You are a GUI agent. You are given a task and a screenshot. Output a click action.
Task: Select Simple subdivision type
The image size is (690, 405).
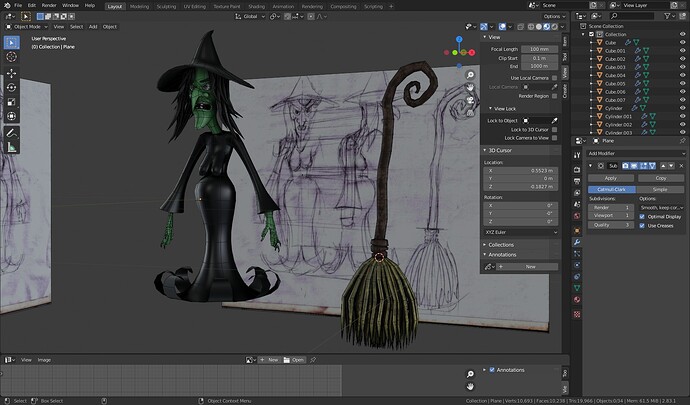click(x=660, y=189)
